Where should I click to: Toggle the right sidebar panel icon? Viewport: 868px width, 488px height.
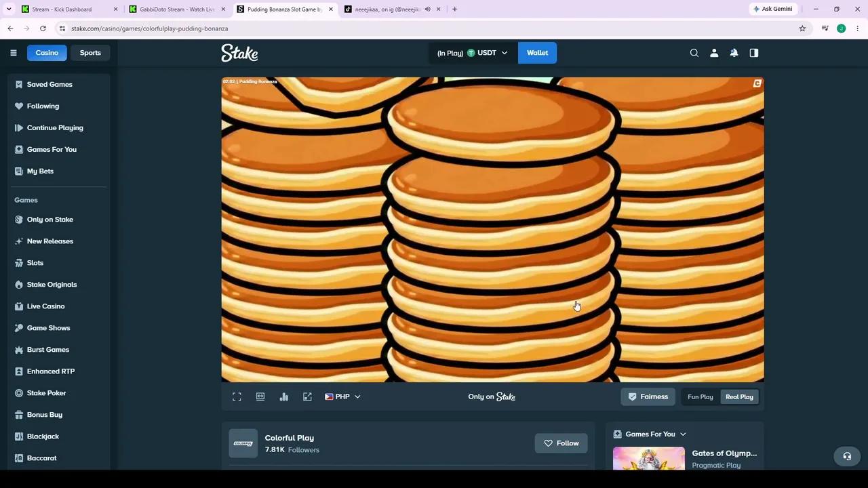[x=754, y=53]
